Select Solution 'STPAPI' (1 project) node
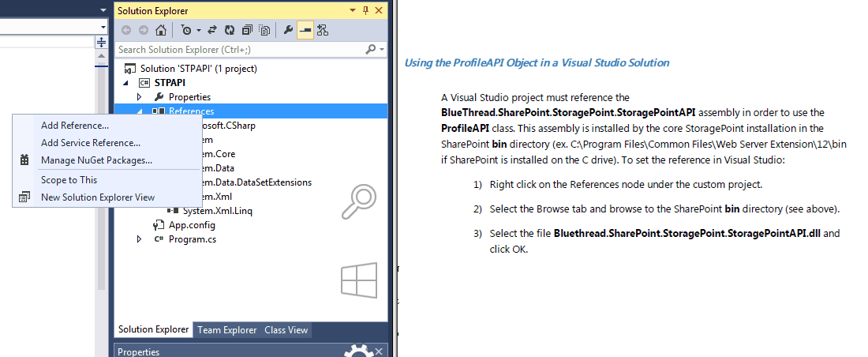The width and height of the screenshot is (868, 357). coord(198,69)
